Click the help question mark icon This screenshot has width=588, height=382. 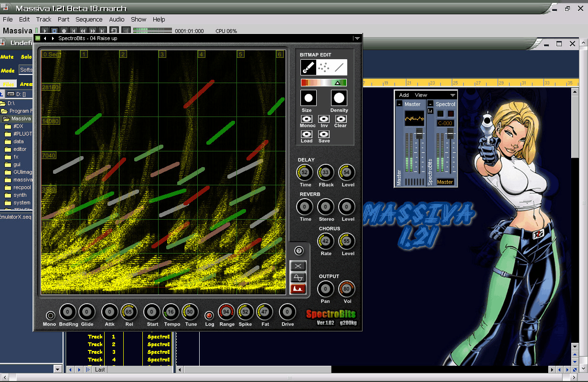click(299, 251)
